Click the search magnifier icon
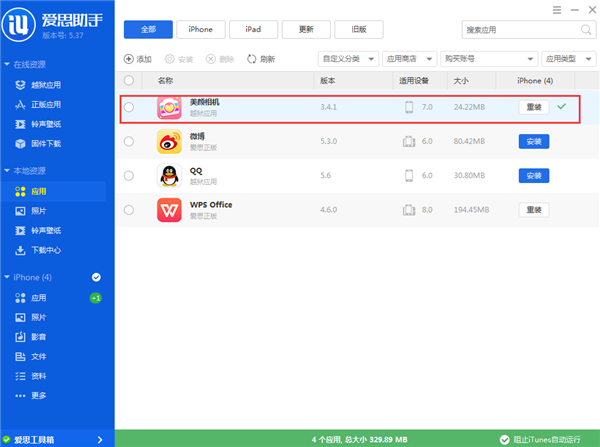The height and width of the screenshot is (447, 600). (586, 29)
